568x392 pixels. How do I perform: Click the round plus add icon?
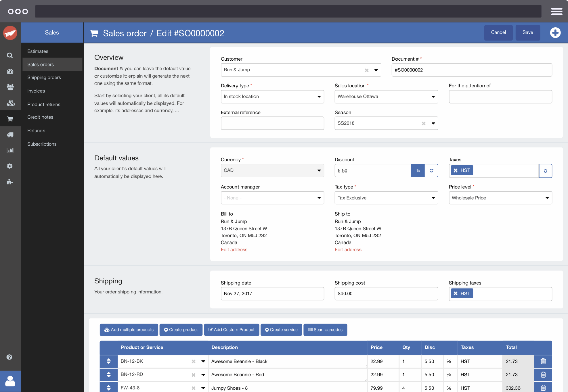555,33
